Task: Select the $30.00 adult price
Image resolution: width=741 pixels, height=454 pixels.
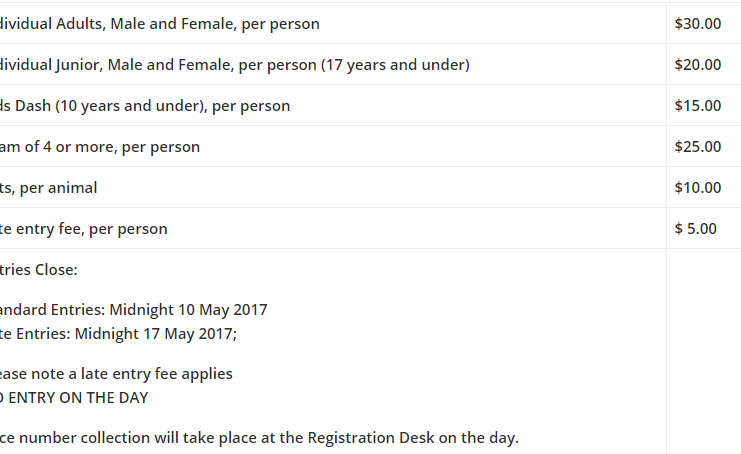Action: pyautogui.click(x=698, y=24)
